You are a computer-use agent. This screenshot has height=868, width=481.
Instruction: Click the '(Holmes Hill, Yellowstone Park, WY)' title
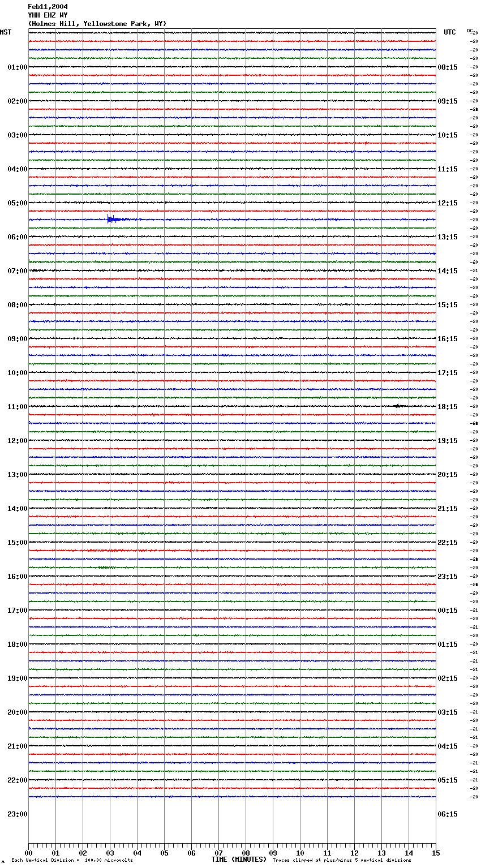click(x=97, y=24)
